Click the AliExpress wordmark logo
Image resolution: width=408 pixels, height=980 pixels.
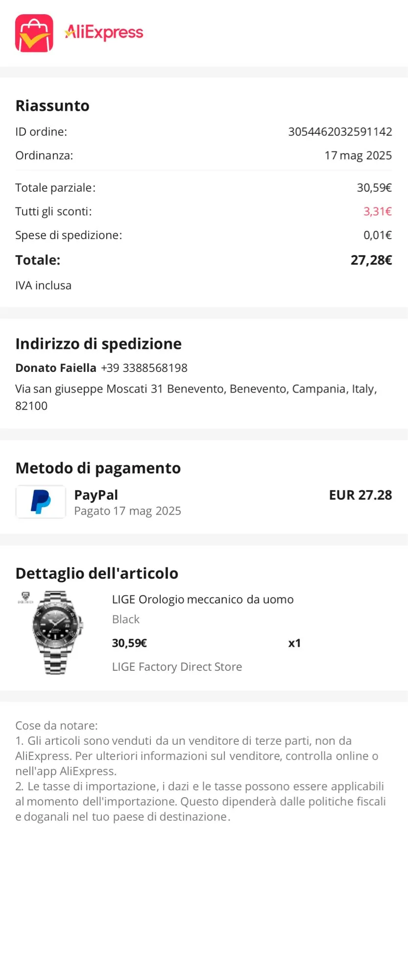pos(104,33)
